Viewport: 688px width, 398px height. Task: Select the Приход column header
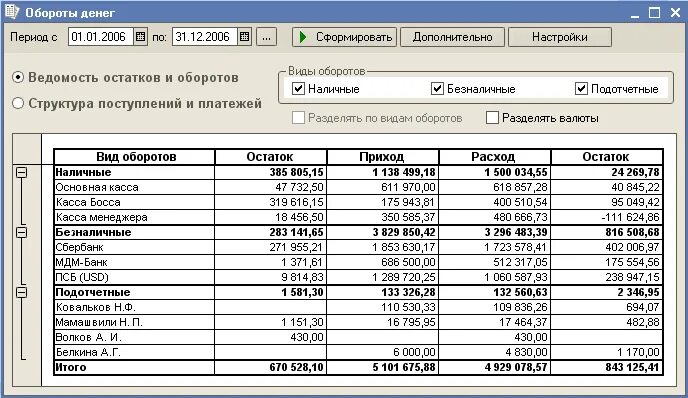click(382, 157)
